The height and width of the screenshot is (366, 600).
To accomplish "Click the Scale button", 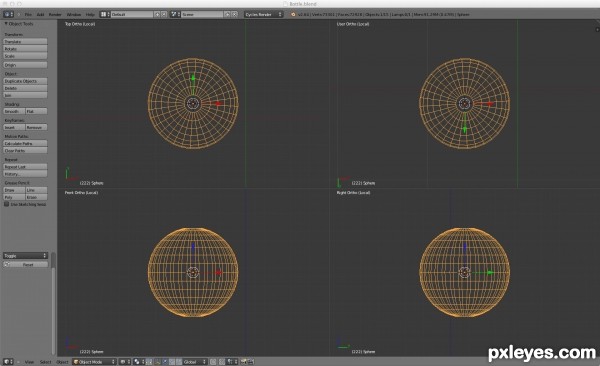I will coord(25,56).
